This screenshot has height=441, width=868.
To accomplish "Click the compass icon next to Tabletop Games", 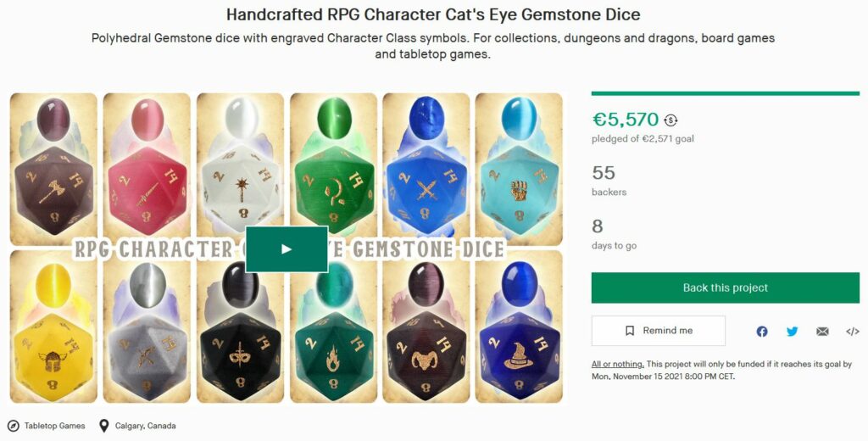I will point(14,426).
